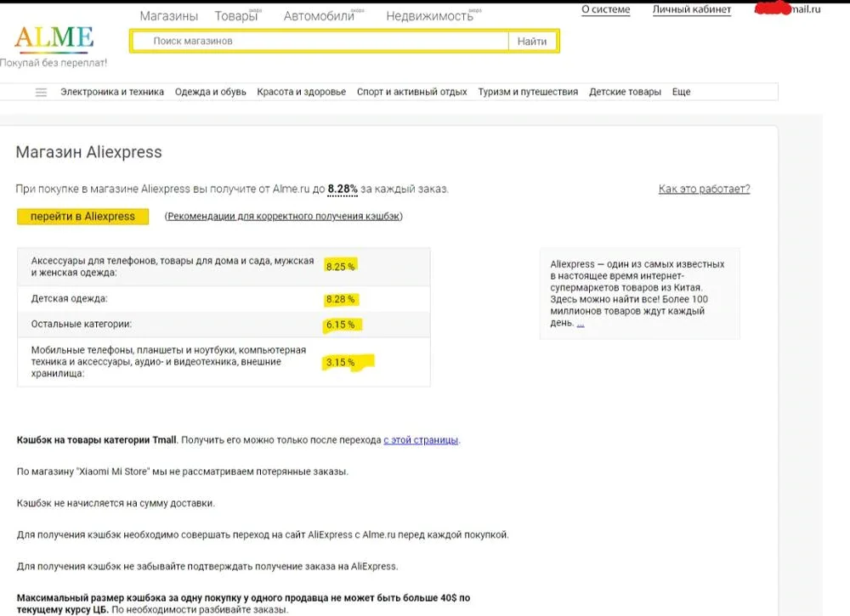850x616 pixels.
Task: Select Детская одежда row label
Action: coord(70,298)
